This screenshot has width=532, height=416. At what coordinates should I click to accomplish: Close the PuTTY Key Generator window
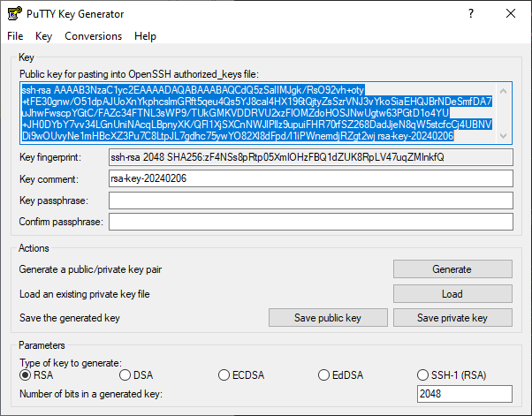tap(511, 13)
